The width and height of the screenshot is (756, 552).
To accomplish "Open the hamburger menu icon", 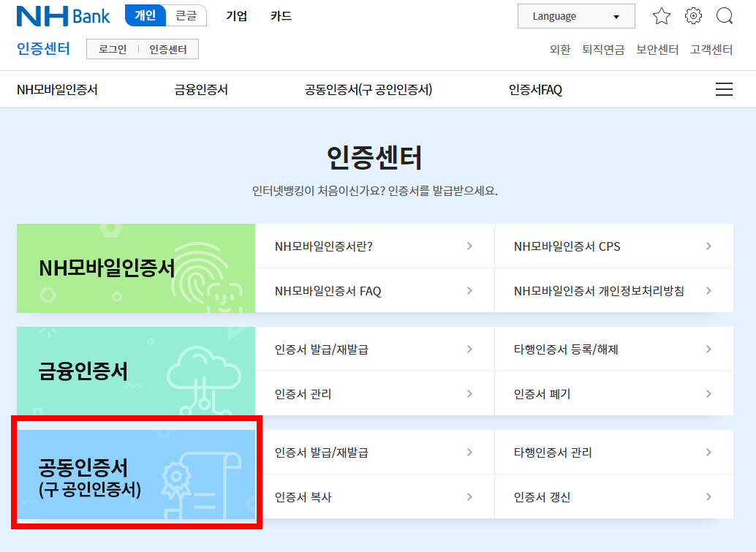I will (x=723, y=88).
